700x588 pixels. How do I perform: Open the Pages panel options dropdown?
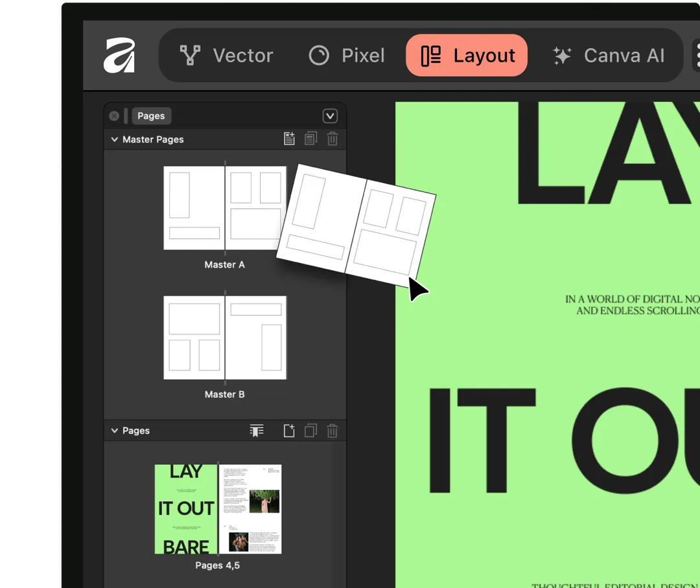[x=330, y=116]
